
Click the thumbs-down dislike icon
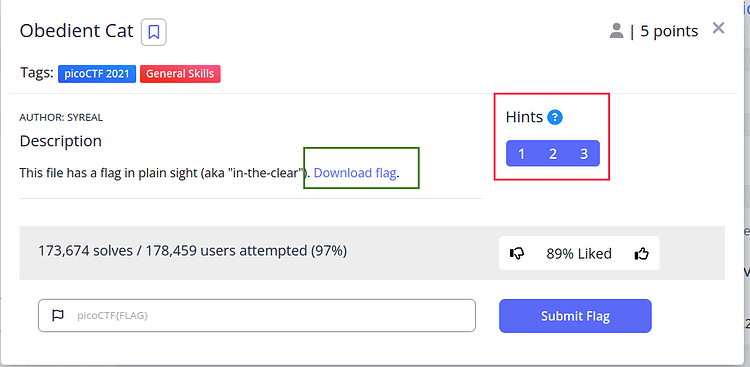tap(517, 253)
